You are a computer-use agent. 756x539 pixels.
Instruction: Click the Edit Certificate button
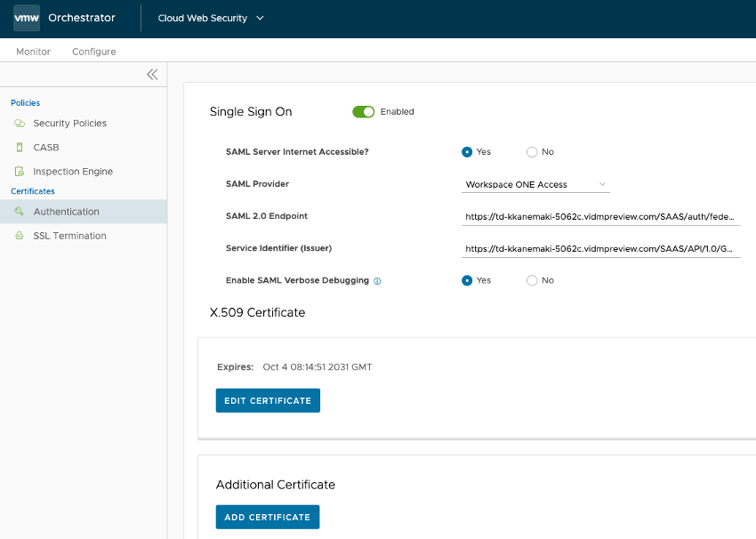pyautogui.click(x=268, y=401)
